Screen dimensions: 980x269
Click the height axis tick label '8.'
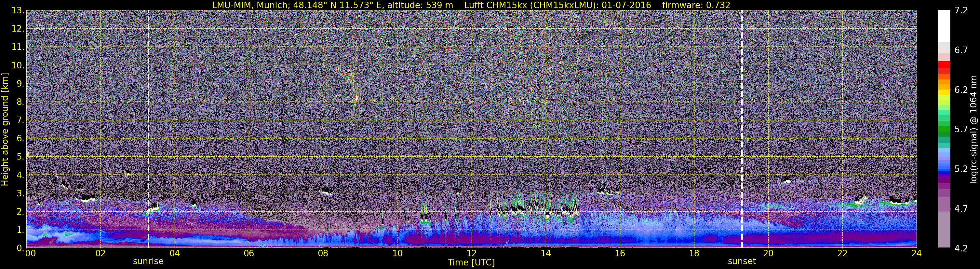click(20, 102)
